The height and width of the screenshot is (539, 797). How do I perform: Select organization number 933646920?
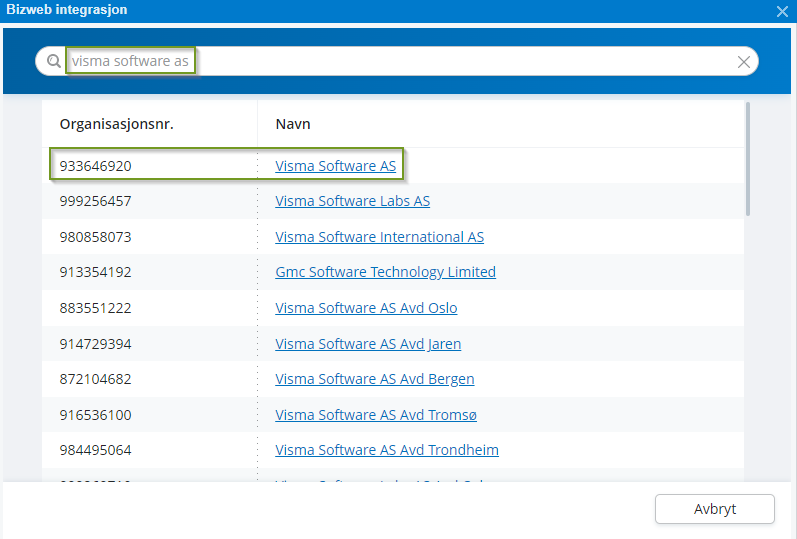96,166
